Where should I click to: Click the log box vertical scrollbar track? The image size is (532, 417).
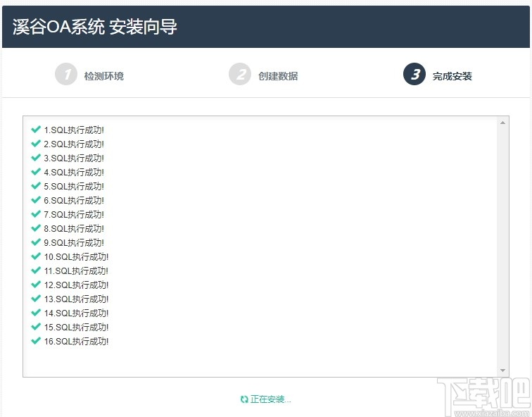[502, 247]
